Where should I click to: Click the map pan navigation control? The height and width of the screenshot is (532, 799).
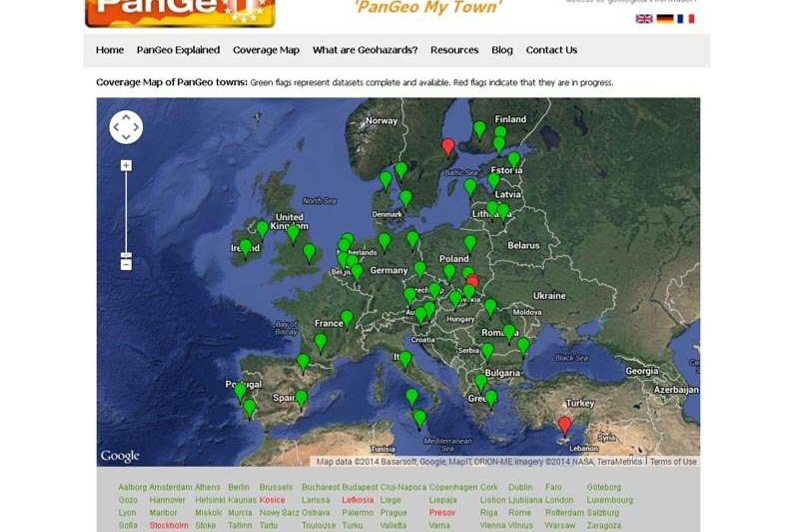tap(126, 127)
